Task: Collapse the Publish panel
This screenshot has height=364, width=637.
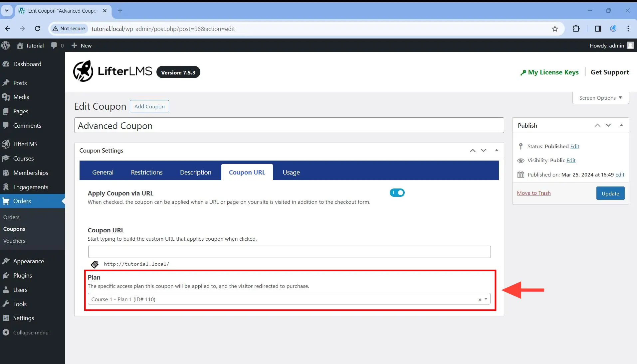Action: [621, 125]
